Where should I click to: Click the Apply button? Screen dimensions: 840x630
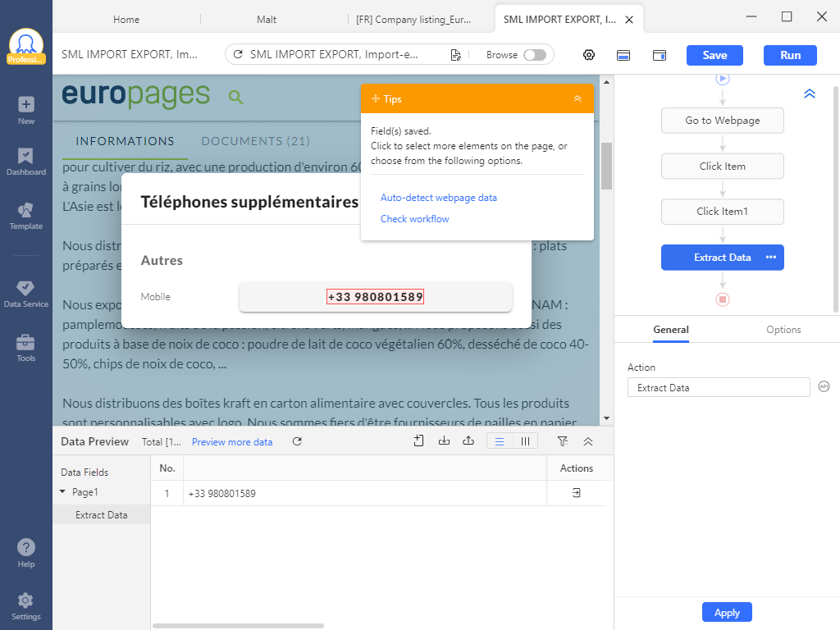727,612
